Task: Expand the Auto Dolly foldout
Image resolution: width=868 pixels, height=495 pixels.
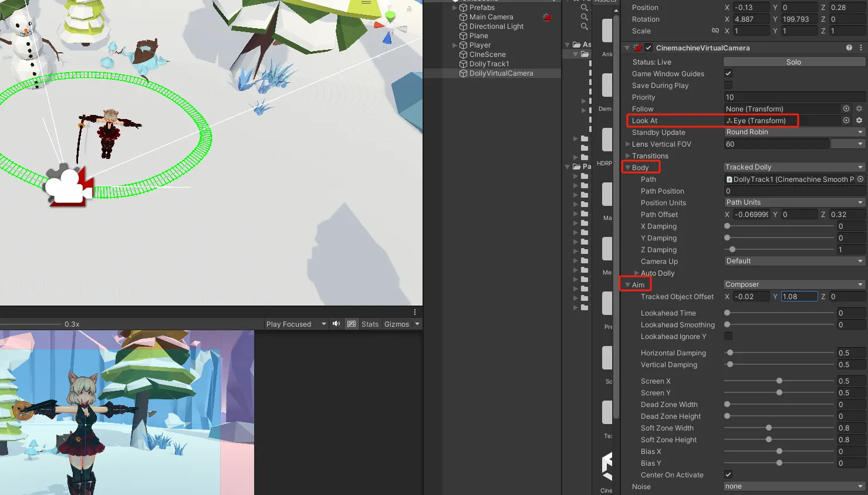Action: [637, 273]
